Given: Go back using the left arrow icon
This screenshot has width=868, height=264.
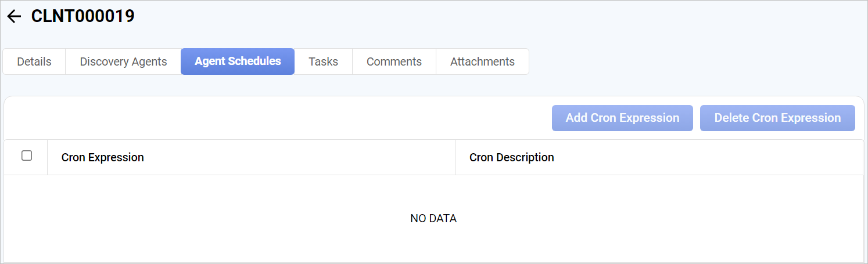Looking at the screenshot, I should (x=14, y=17).
